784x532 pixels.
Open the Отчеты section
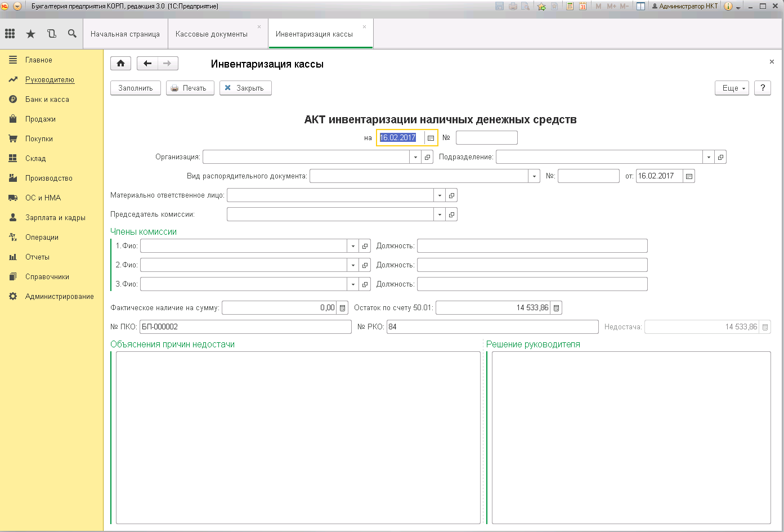(37, 257)
